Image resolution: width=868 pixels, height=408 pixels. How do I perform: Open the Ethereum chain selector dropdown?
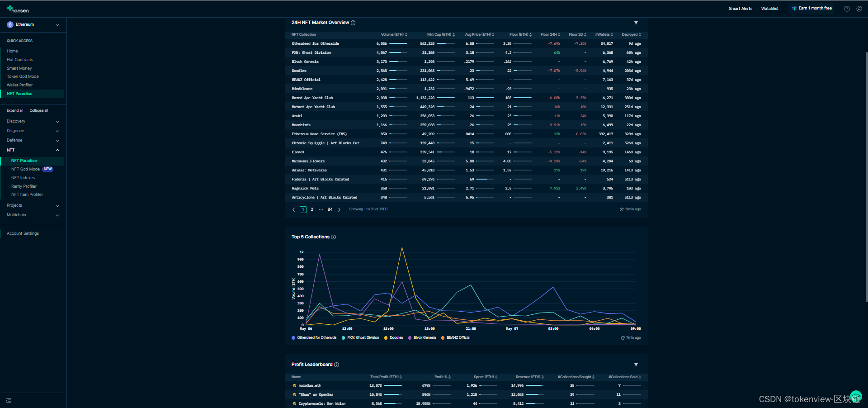pyautogui.click(x=33, y=25)
